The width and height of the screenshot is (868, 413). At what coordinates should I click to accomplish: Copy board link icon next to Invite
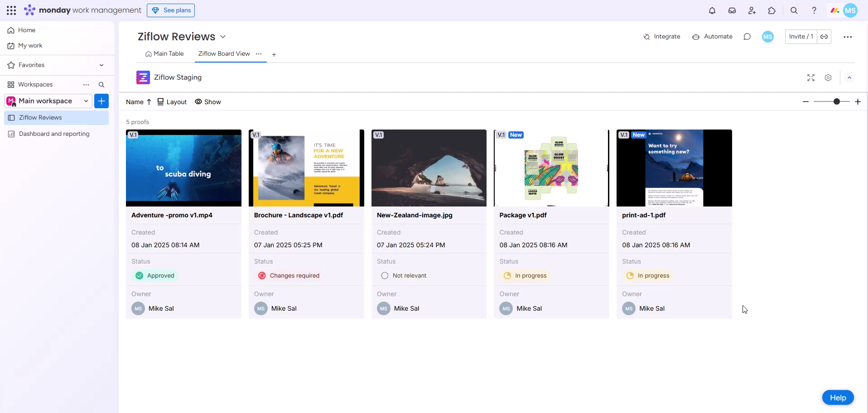(824, 37)
